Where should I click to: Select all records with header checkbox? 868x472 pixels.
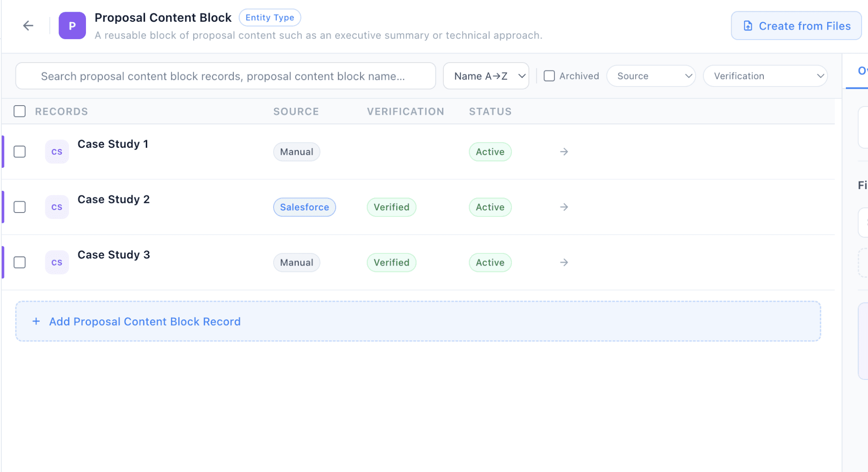(20, 111)
